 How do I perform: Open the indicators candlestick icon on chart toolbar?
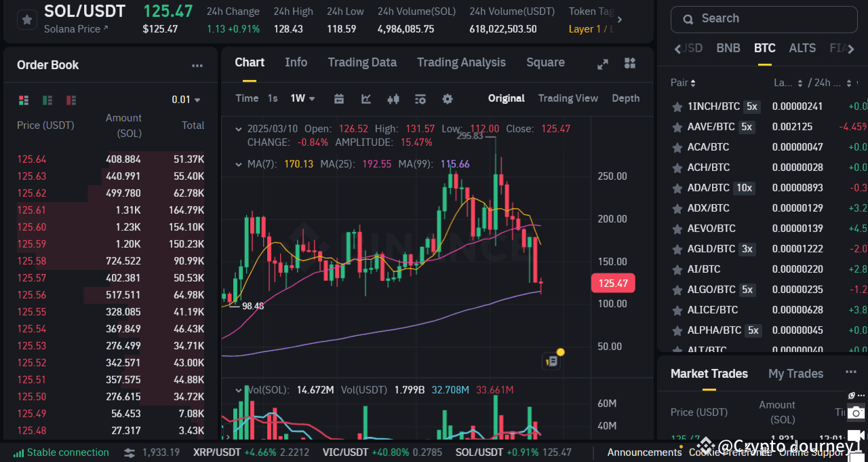click(393, 99)
